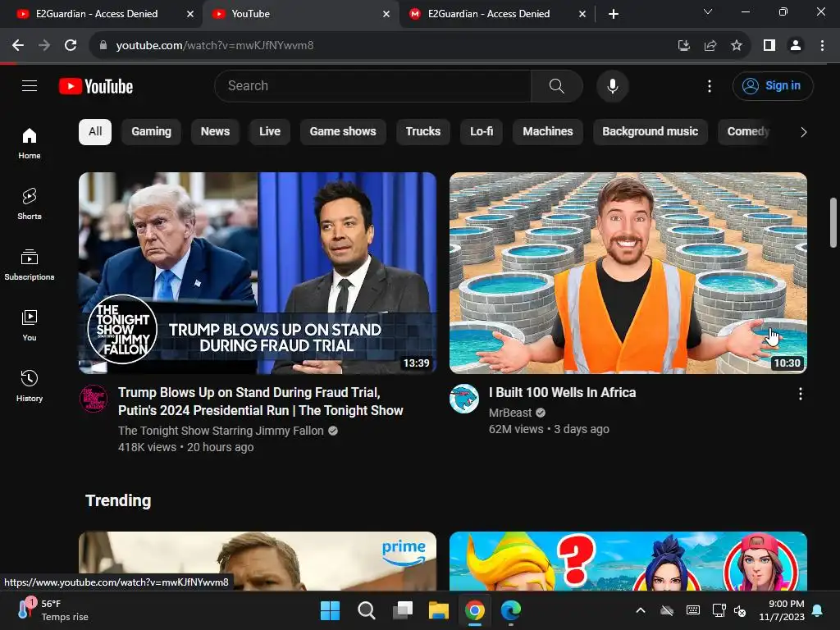The width and height of the screenshot is (840, 630).
Task: Click the Sign in button
Action: click(x=773, y=85)
